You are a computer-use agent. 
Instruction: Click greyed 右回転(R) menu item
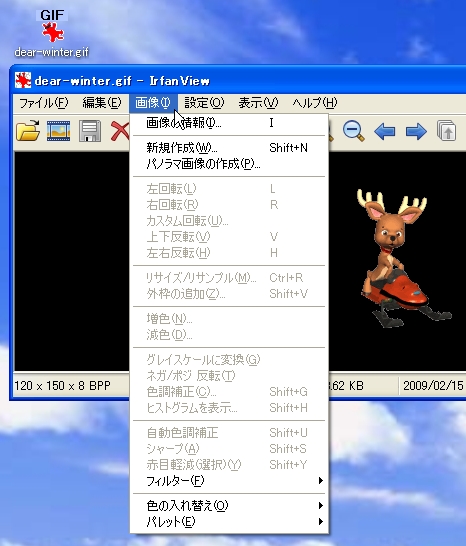(x=229, y=205)
